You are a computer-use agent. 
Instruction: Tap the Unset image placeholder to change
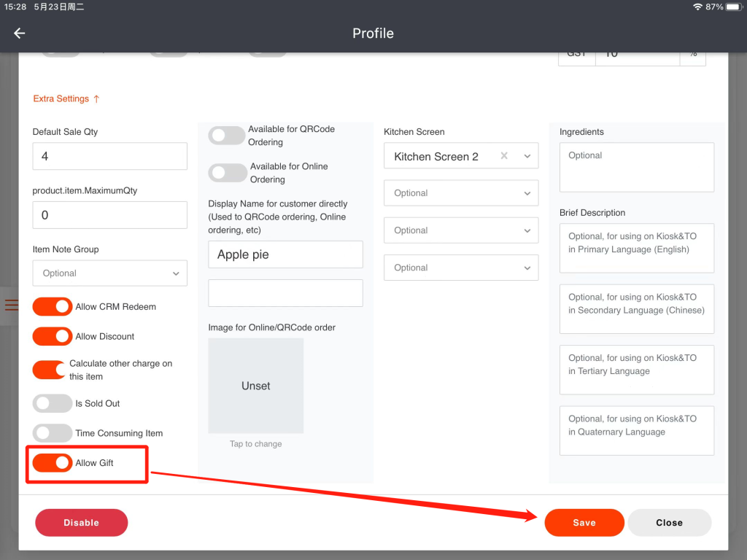(255, 386)
